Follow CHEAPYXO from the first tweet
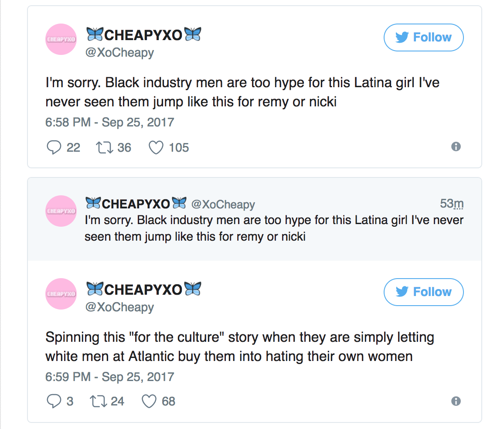The width and height of the screenshot is (504, 429). pos(423,37)
